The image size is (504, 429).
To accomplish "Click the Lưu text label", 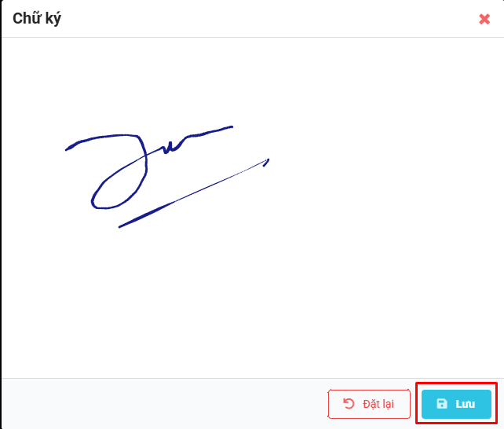I will (465, 404).
